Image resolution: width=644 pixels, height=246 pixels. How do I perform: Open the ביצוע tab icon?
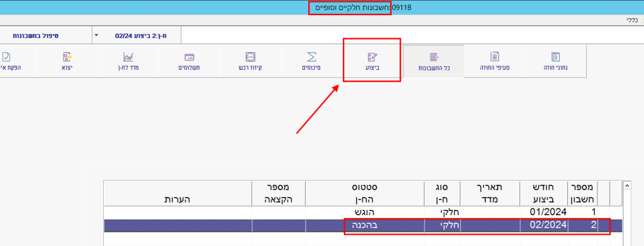point(372,57)
